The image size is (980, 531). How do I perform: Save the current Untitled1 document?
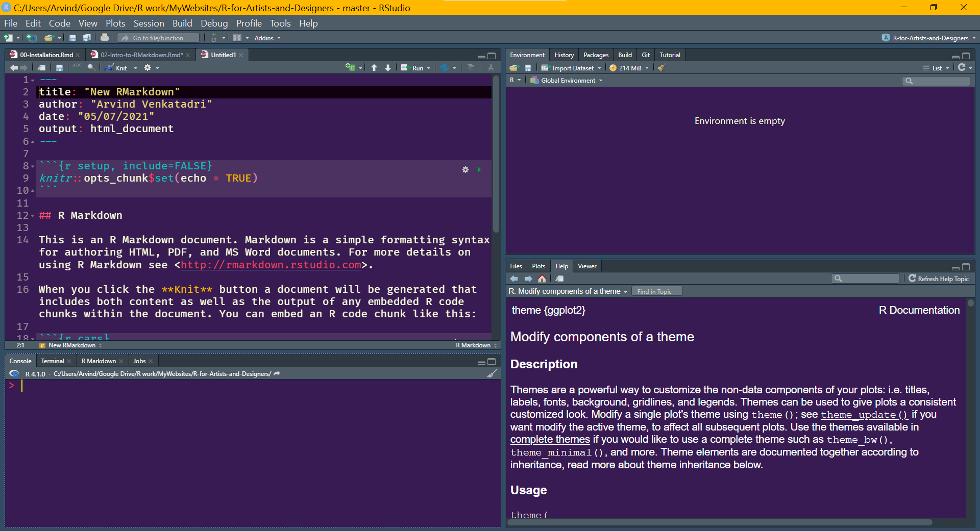click(x=59, y=68)
